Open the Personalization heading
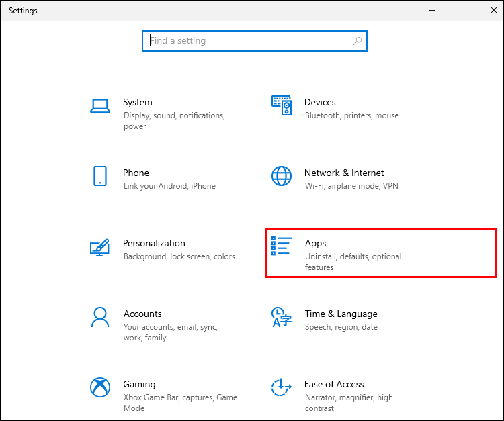Viewport: 504px width, 421px height. (154, 243)
